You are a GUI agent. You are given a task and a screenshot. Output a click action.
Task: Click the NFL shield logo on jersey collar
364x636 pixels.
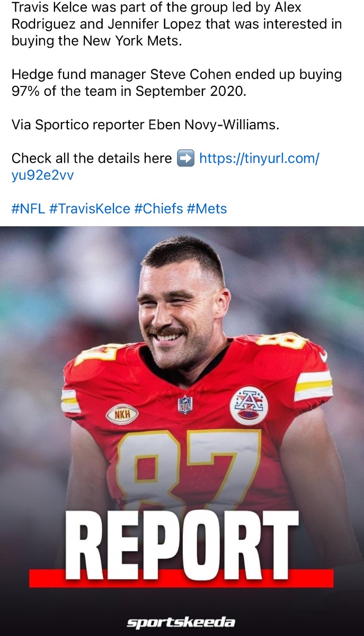[x=185, y=405]
